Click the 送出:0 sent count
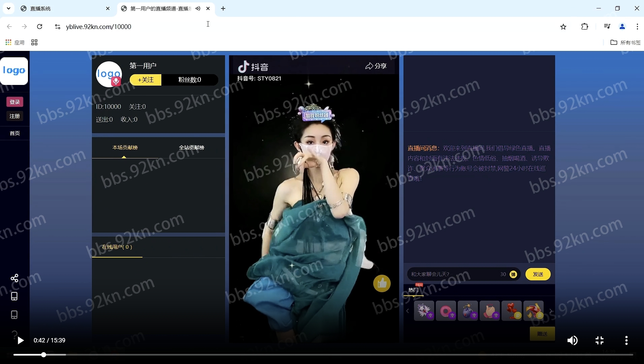Screen dimensions: 644x364 pos(104,120)
